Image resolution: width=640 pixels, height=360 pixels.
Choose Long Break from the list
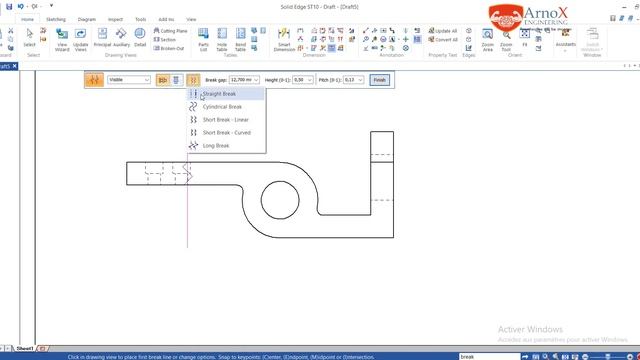click(x=226, y=146)
